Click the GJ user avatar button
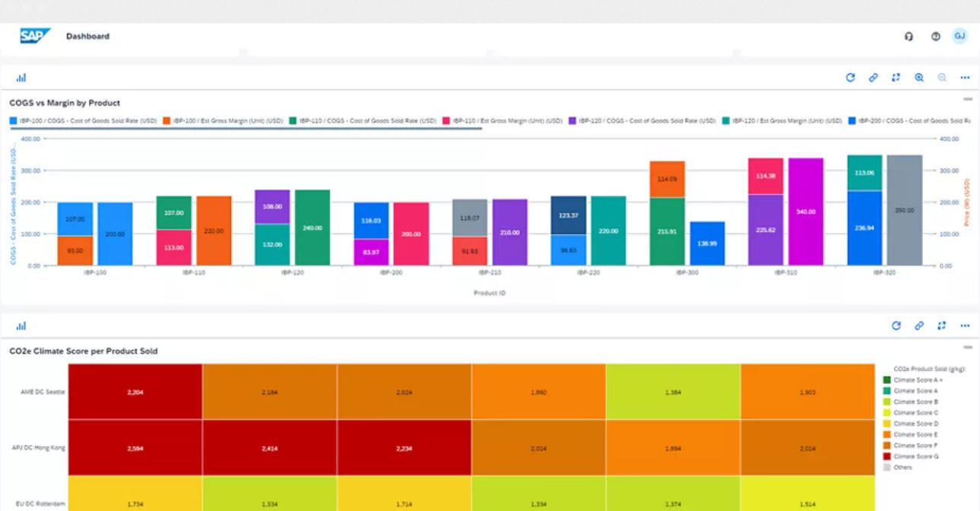 coord(959,36)
